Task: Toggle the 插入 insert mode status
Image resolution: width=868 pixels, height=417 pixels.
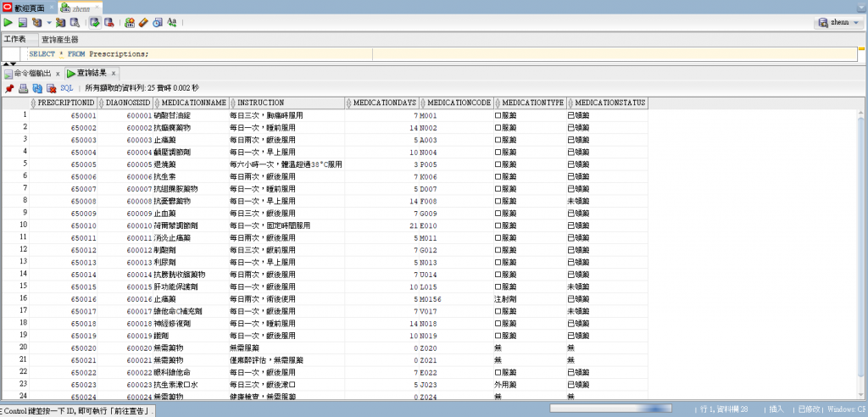Action: click(776, 409)
